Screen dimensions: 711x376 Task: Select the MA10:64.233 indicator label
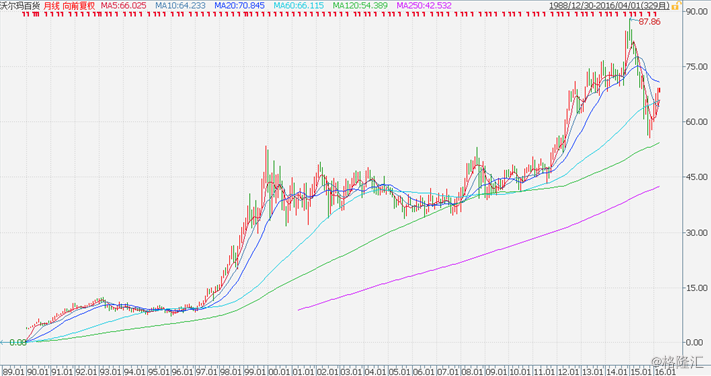[x=180, y=6]
